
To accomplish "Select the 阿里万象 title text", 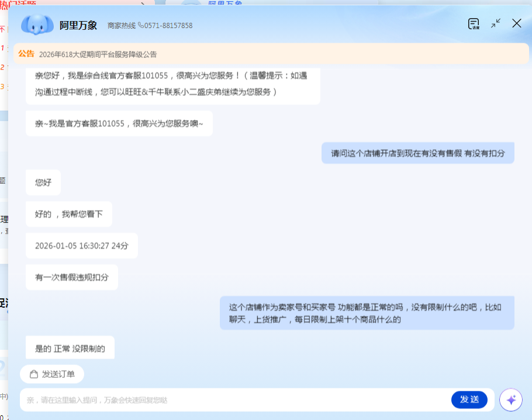I will coord(78,25).
